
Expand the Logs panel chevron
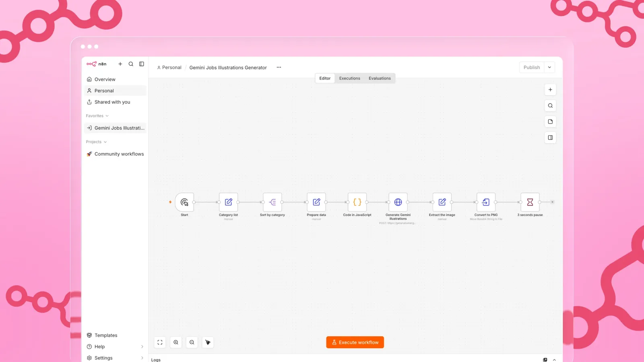[x=555, y=360]
